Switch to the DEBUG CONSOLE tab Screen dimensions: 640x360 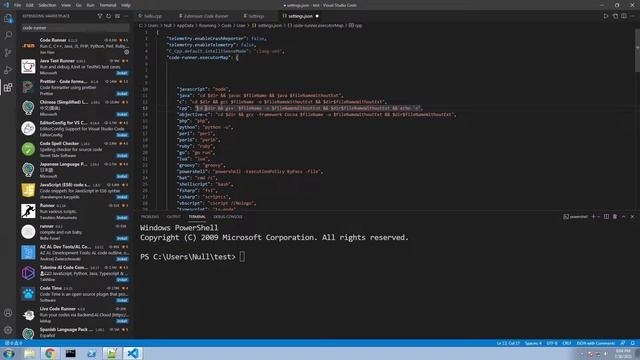228,217
